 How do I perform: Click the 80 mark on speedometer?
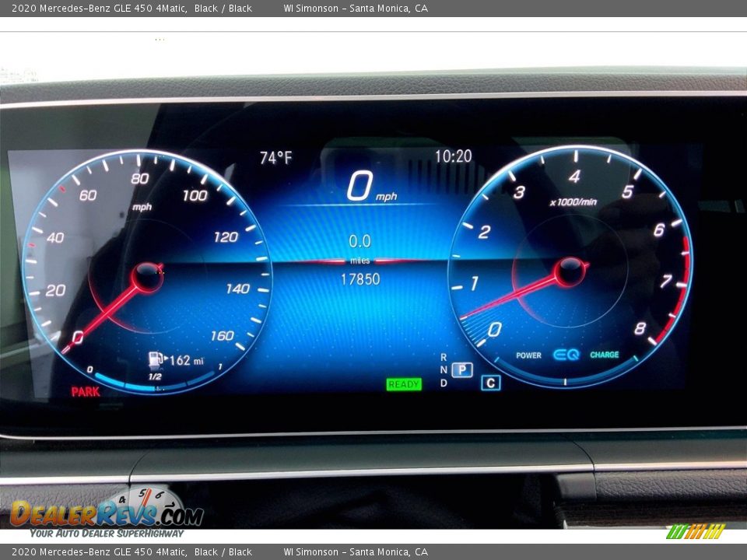pos(140,179)
